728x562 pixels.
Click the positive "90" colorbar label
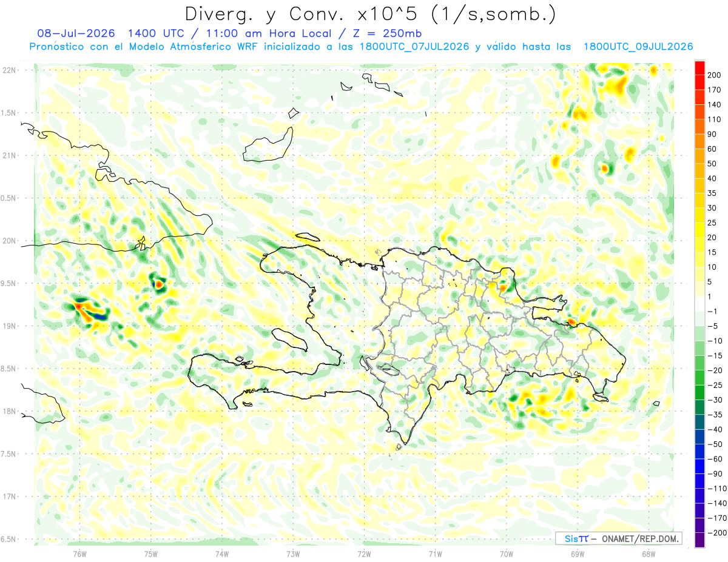click(713, 134)
